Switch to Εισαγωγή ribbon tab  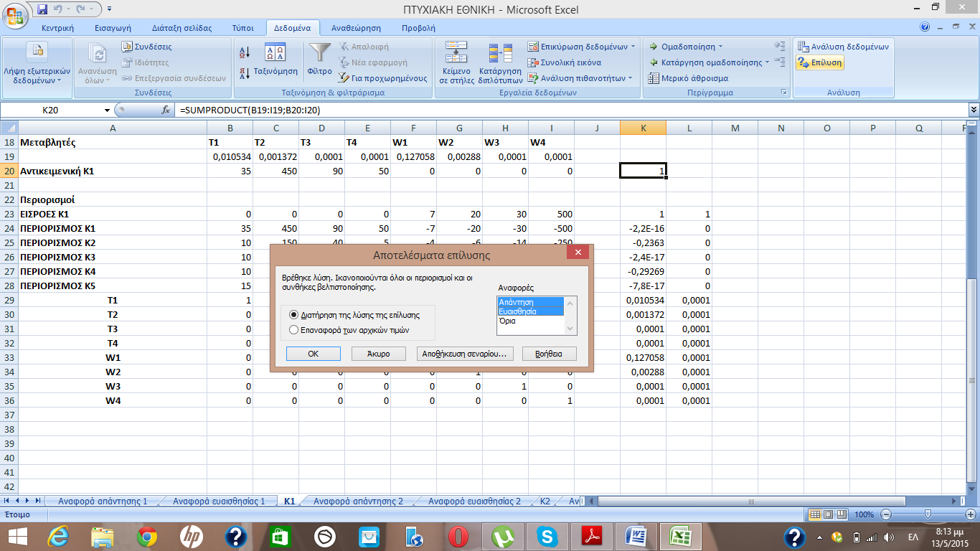[113, 28]
